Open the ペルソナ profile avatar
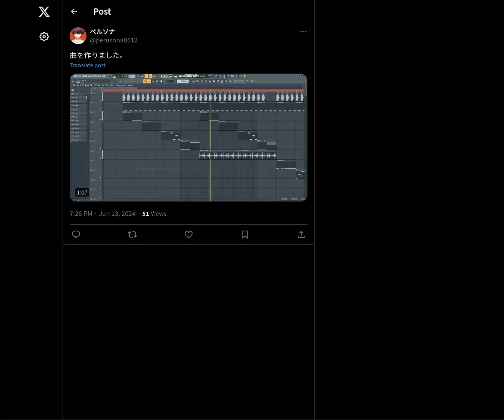Screen dimensions: 504x420 78,36
